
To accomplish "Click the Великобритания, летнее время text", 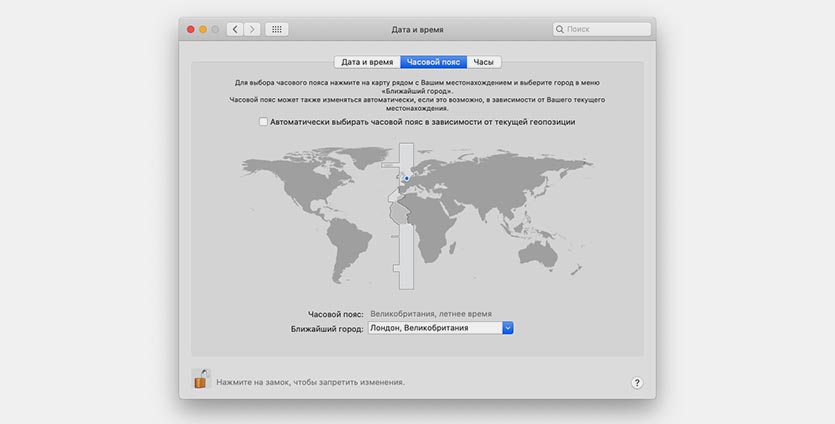I will pyautogui.click(x=431, y=314).
